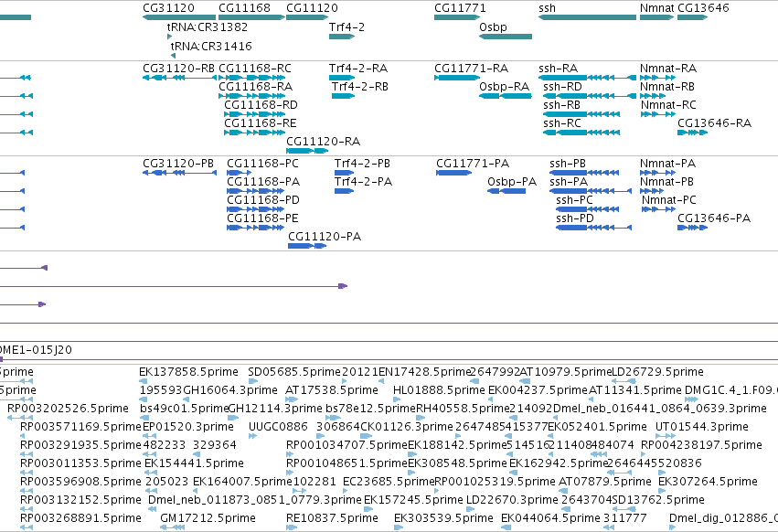The height and width of the screenshot is (532, 778).
Task: Select transcript CG11771-RA
Action: pos(472,68)
